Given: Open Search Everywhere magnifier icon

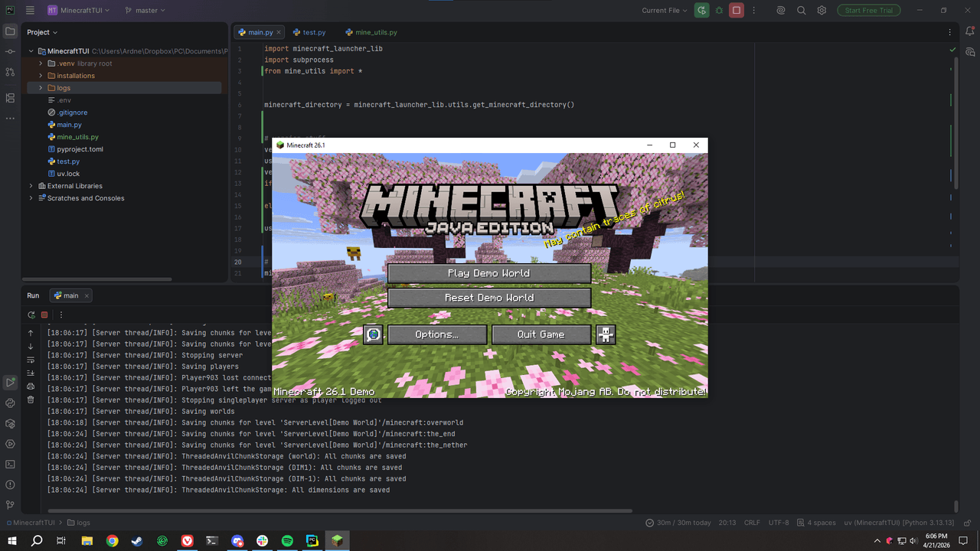Looking at the screenshot, I should (x=802, y=11).
